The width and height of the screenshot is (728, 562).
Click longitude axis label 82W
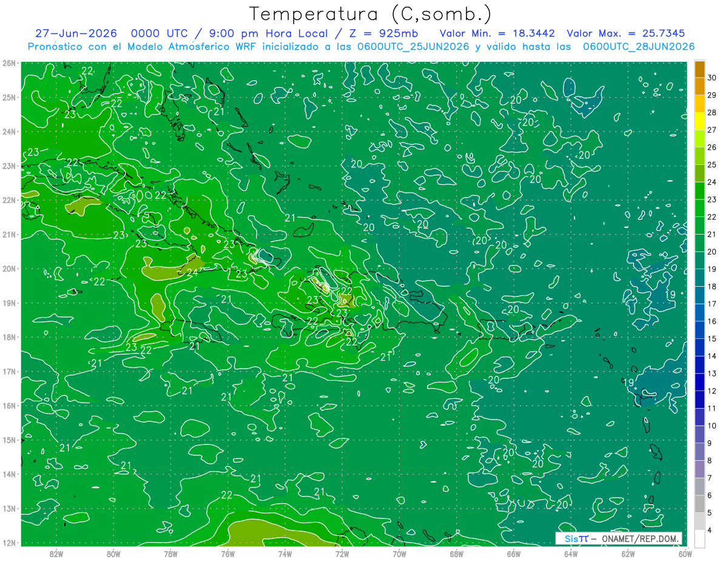(x=56, y=554)
